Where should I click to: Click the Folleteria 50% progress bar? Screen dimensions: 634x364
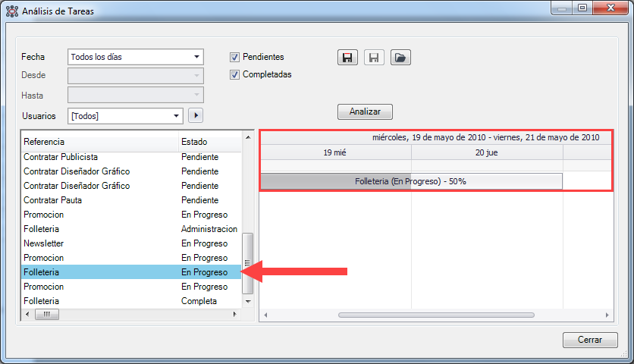pyautogui.click(x=411, y=181)
